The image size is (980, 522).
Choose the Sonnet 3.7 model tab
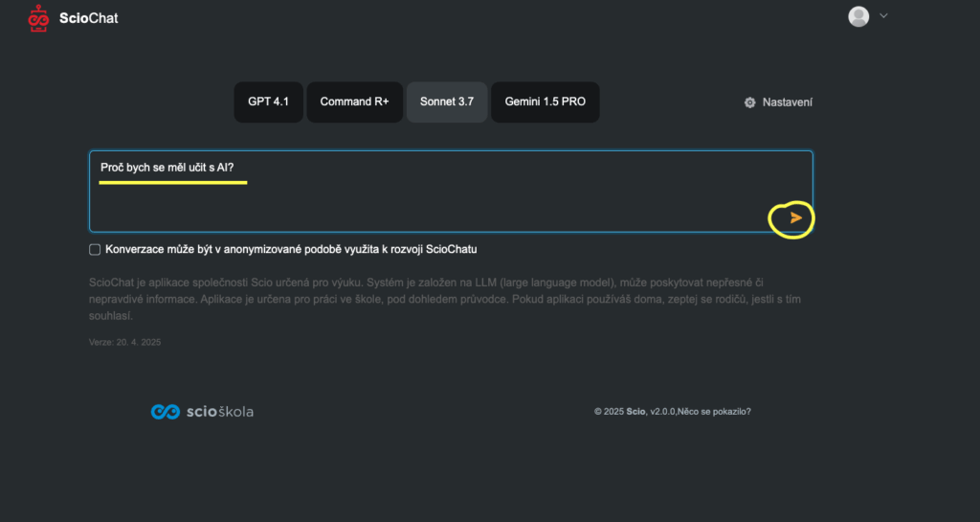pyautogui.click(x=447, y=102)
